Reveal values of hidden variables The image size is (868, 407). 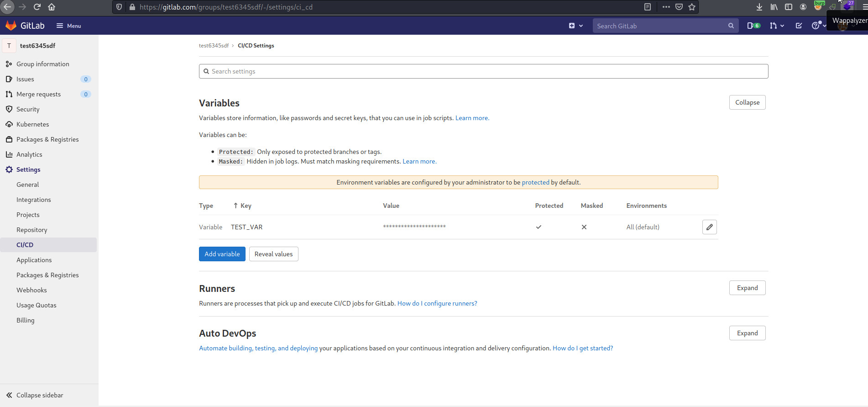273,254
